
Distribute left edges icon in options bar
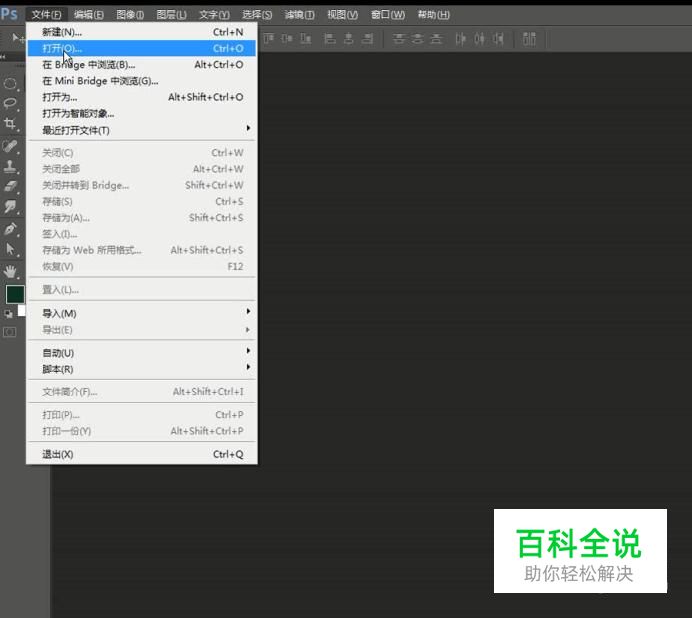(460, 39)
